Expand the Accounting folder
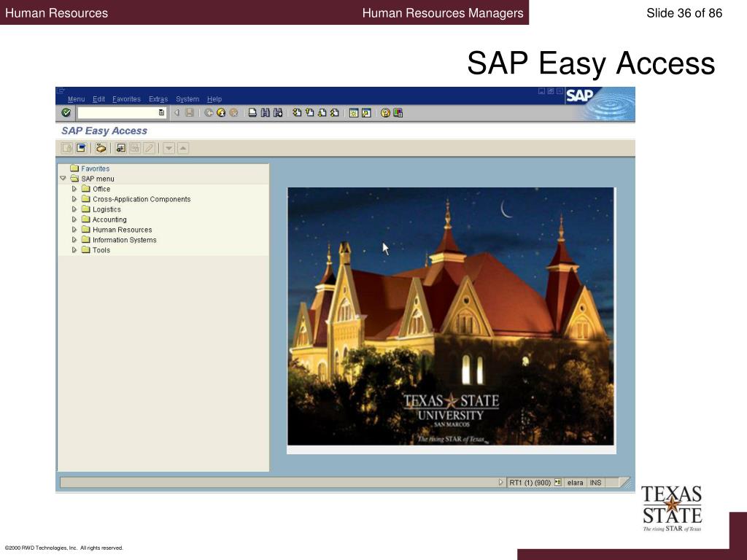 74,219
